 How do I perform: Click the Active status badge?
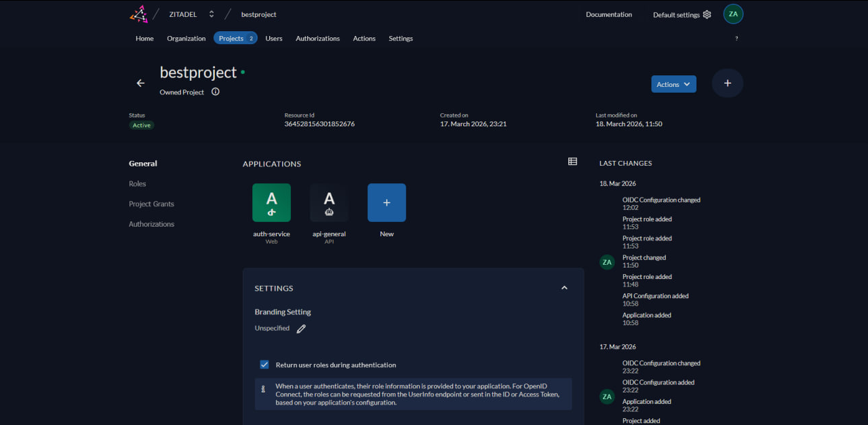142,126
